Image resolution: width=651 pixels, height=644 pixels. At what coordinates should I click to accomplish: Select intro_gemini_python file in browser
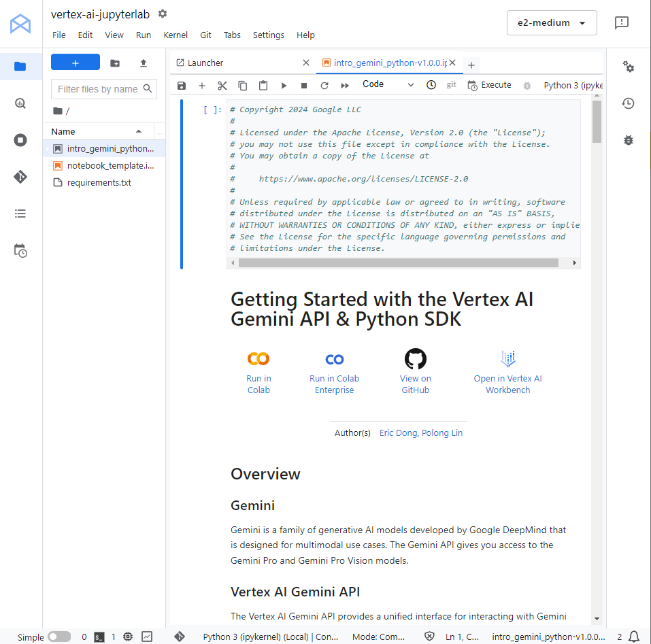[x=104, y=148]
